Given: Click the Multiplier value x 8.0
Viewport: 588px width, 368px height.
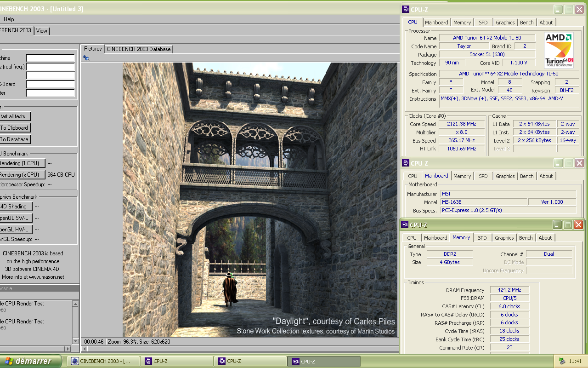Looking at the screenshot, I should (462, 132).
